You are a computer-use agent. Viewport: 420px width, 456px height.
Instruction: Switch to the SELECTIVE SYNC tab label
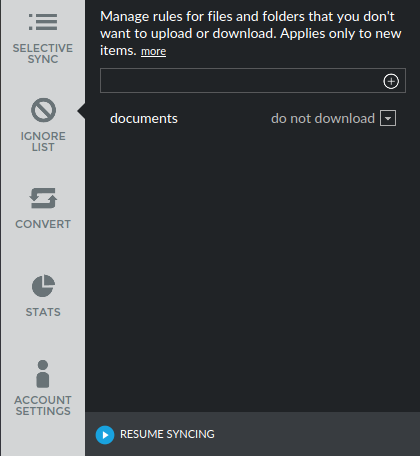[43, 53]
